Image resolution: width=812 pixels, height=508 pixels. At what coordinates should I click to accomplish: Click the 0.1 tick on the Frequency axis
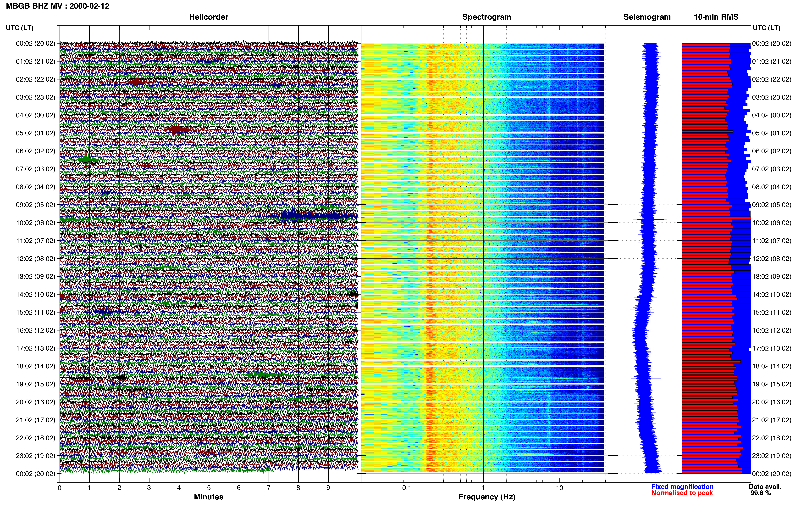coord(407,488)
